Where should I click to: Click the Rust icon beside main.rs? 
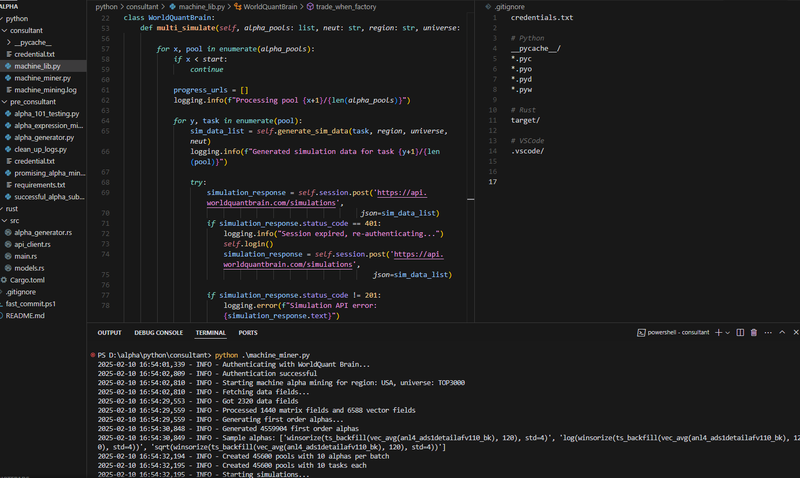tap(8, 256)
